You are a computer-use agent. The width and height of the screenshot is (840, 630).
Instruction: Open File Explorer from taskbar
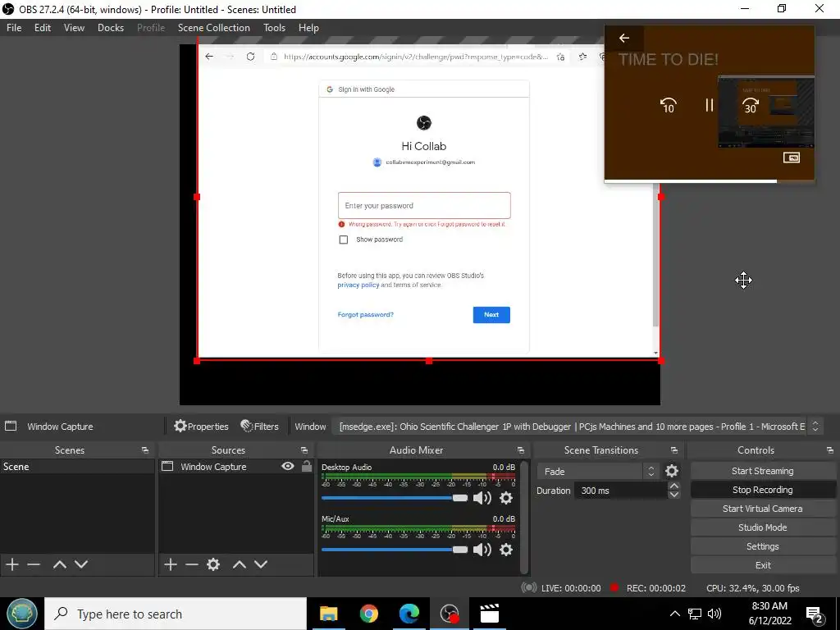(328, 614)
